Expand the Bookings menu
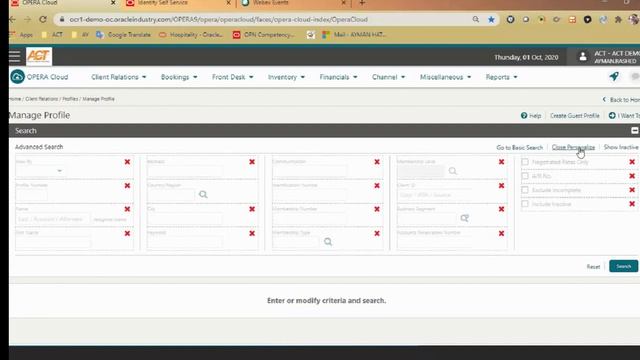Viewport: 640px width, 360px height. click(179, 77)
